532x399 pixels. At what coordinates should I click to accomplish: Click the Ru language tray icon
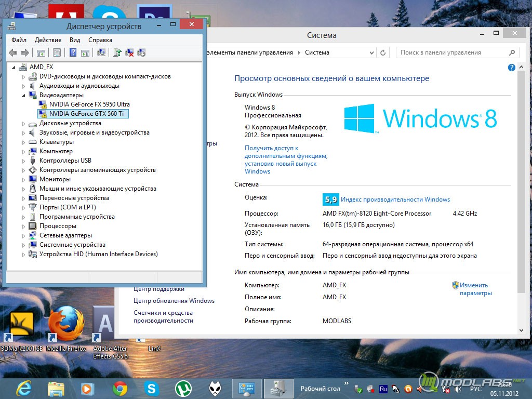(x=383, y=389)
